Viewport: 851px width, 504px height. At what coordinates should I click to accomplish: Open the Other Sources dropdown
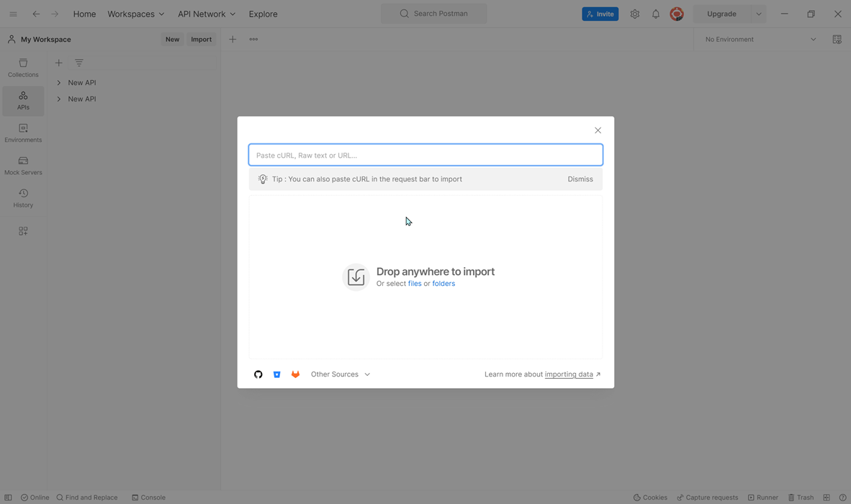tap(341, 374)
